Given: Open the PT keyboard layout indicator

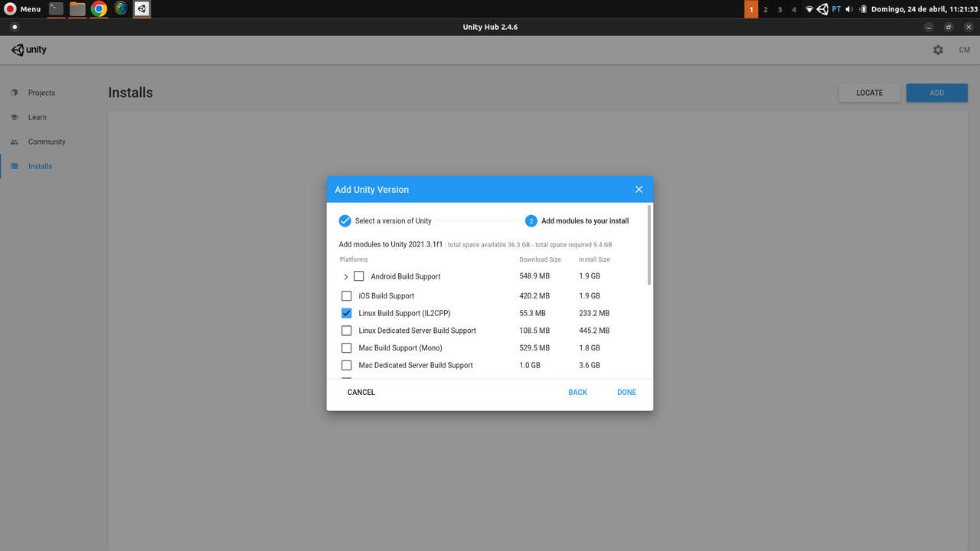Looking at the screenshot, I should [x=836, y=9].
